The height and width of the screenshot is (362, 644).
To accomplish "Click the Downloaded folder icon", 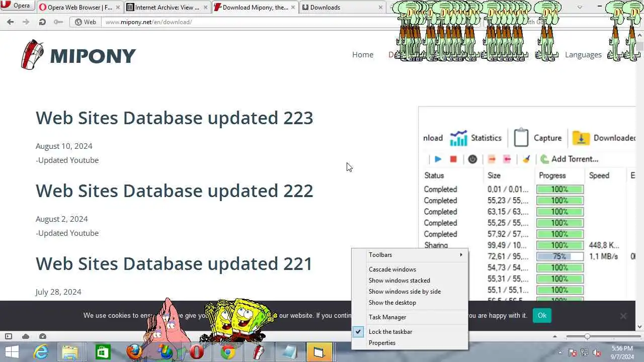I will point(581,138).
